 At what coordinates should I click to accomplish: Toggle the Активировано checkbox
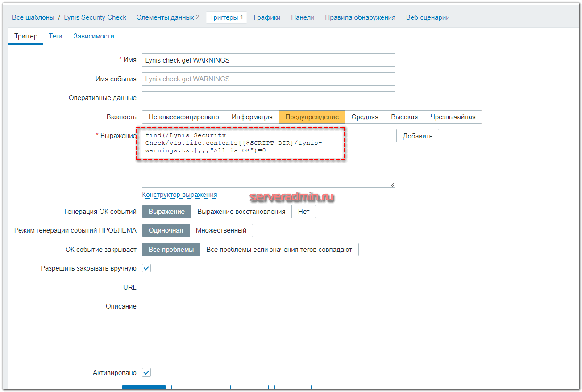click(x=146, y=372)
